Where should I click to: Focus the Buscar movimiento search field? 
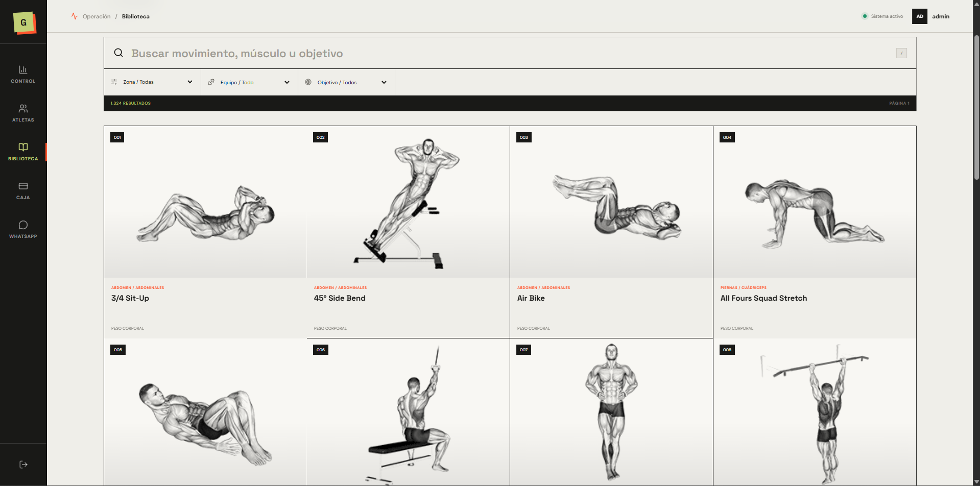pos(511,53)
